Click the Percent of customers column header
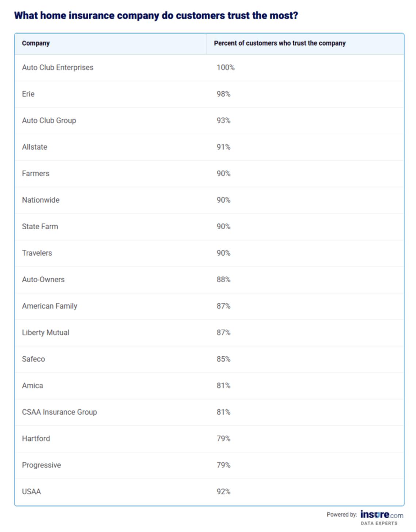The width and height of the screenshot is (416, 532). pyautogui.click(x=280, y=43)
